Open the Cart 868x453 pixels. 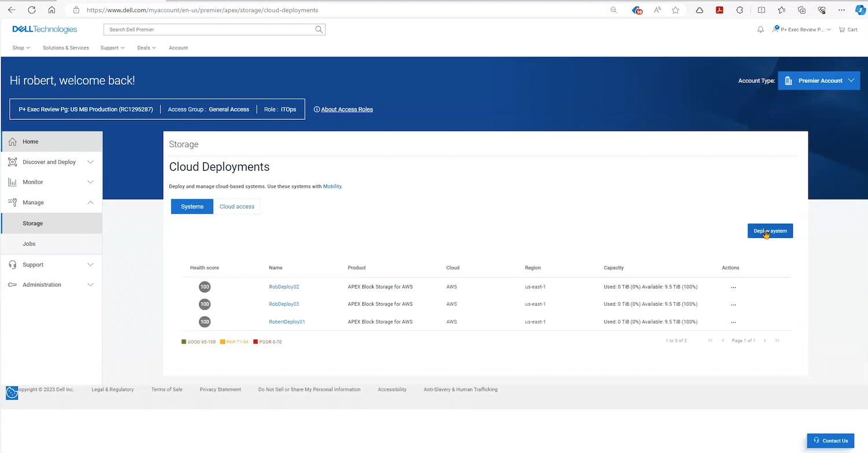[848, 30]
